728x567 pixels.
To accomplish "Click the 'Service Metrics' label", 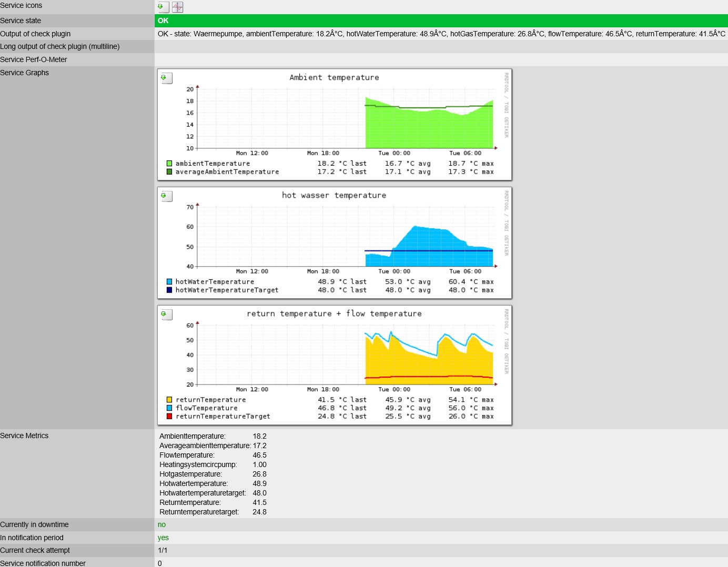I will tap(24, 436).
